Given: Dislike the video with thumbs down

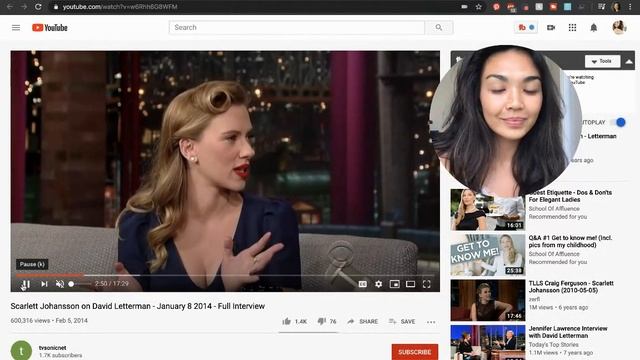Looking at the screenshot, I should pyautogui.click(x=322, y=321).
